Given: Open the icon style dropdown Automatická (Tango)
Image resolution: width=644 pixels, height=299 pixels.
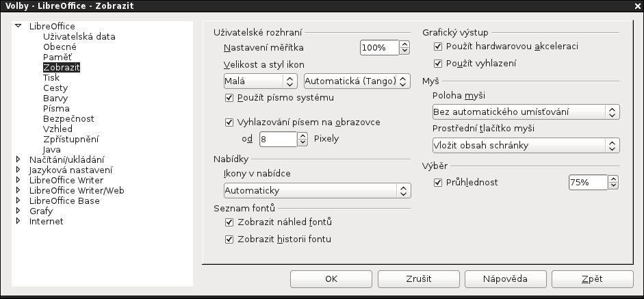Looking at the screenshot, I should (357, 81).
